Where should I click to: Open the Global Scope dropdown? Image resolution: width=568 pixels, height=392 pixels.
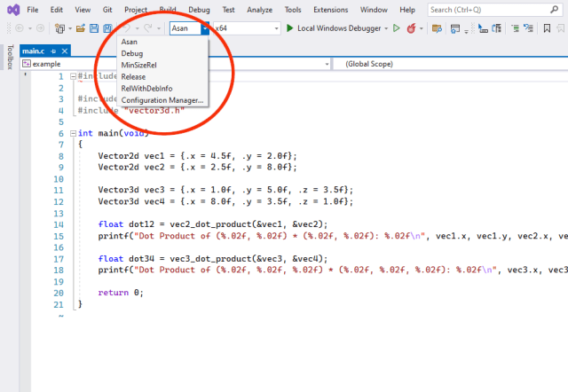(450, 64)
